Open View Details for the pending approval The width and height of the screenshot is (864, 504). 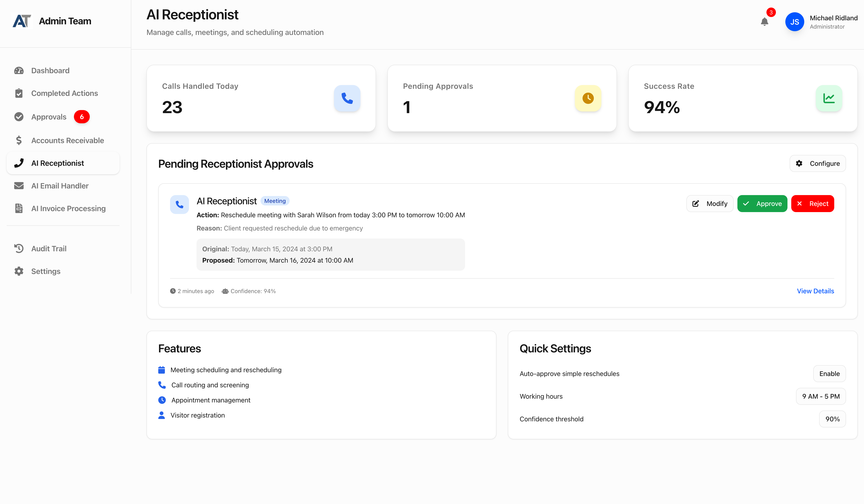click(x=815, y=291)
